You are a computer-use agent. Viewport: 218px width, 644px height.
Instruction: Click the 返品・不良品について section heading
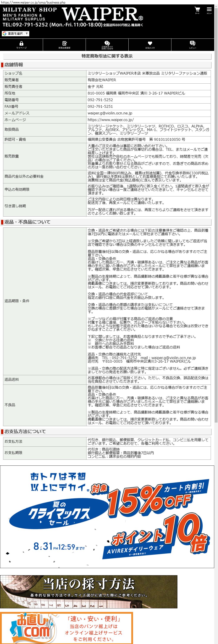(x=27, y=222)
